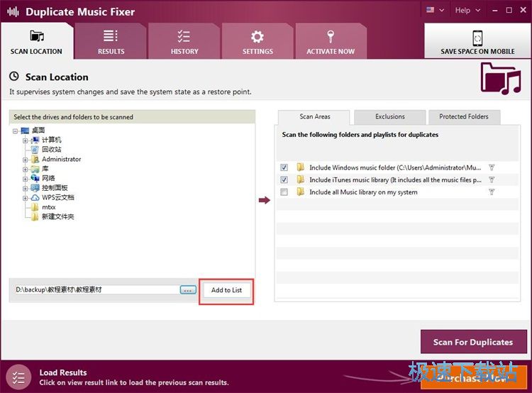This screenshot has width=532, height=393.
Task: Click the 控制面板 control panel icon
Action: (35, 188)
